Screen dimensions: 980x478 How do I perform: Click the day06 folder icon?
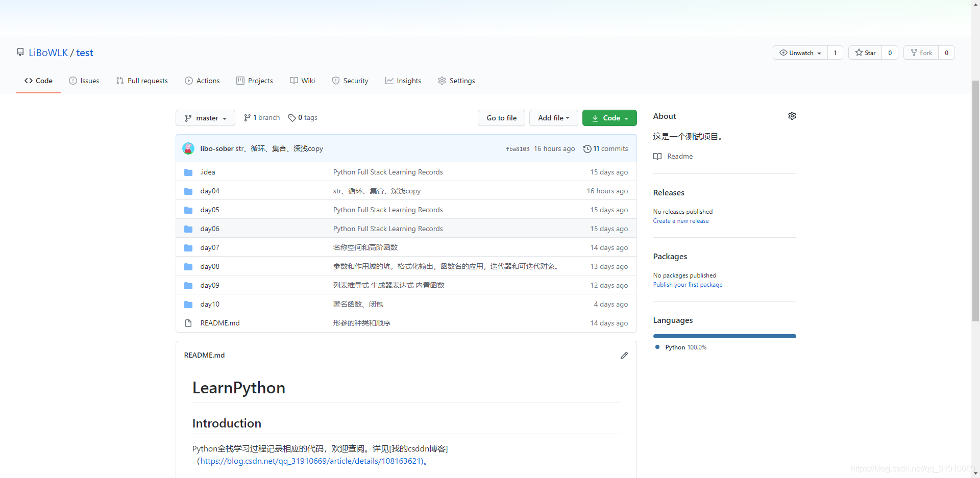click(188, 229)
